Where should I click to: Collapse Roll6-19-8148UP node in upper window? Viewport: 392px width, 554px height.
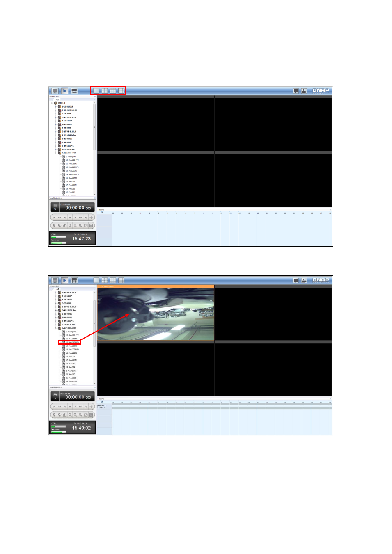coord(56,153)
